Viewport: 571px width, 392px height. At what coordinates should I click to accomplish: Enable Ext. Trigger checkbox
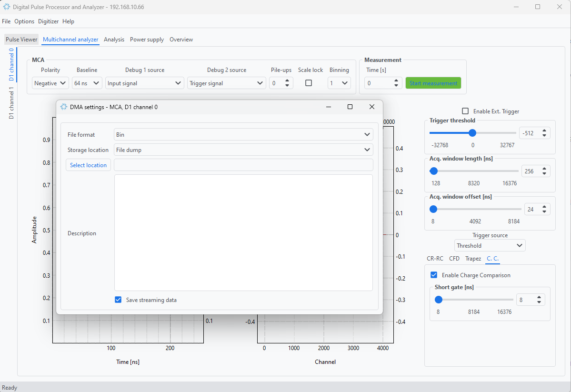pos(465,111)
